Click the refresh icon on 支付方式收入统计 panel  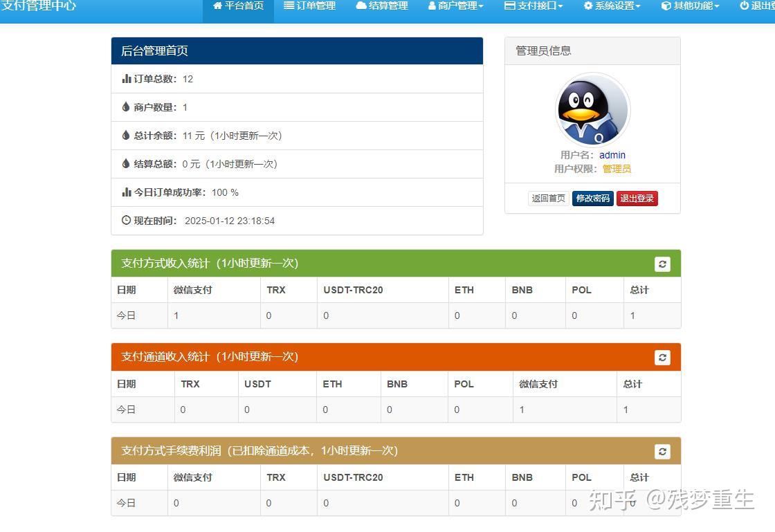point(662,264)
